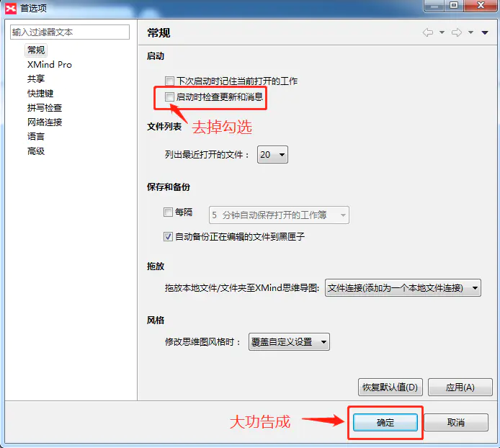The width and height of the screenshot is (500, 448).
Task: Open the preferences view menu triangle
Action: [x=485, y=32]
